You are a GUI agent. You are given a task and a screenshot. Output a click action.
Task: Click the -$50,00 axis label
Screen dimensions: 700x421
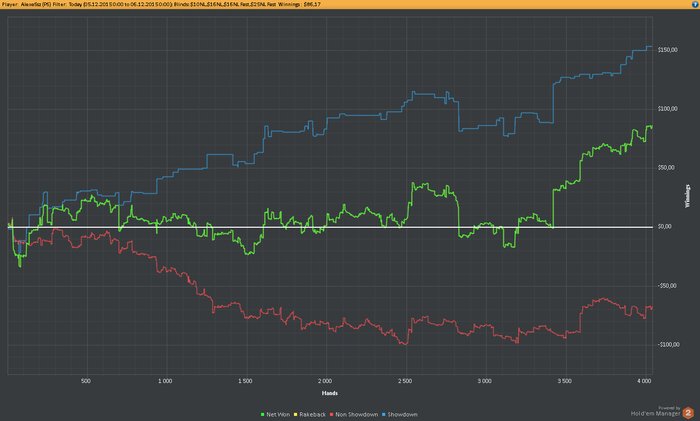point(667,286)
